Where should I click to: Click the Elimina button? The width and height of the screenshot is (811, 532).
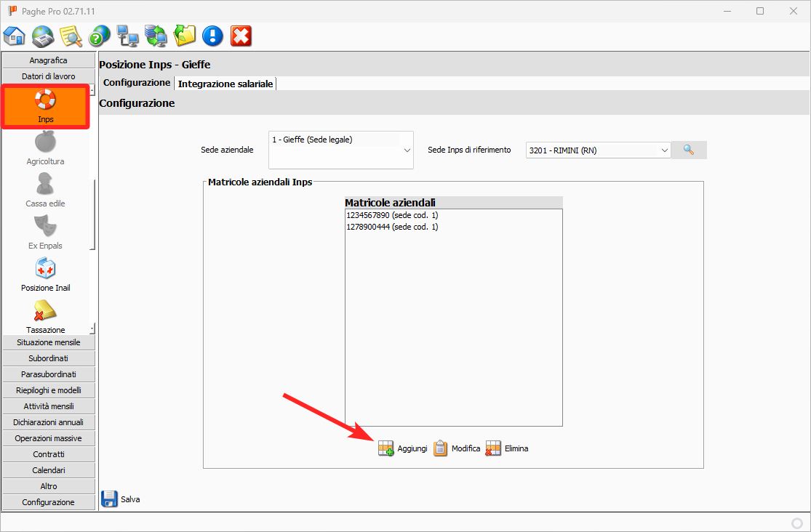coord(507,448)
